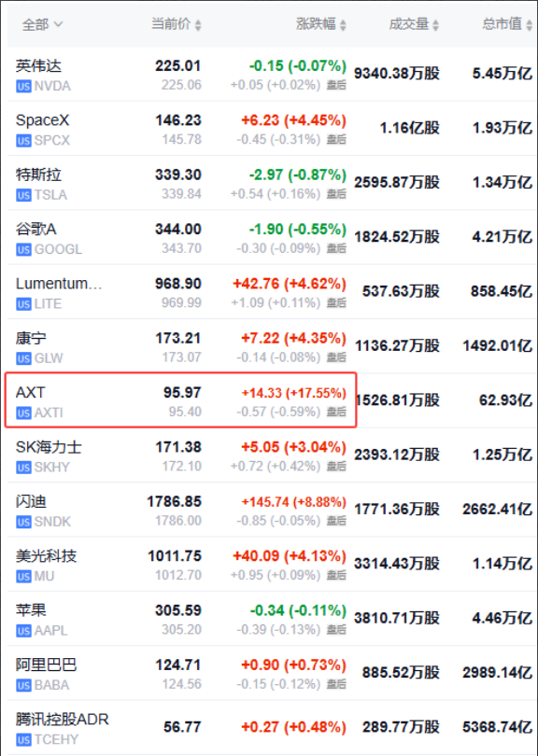Click market cap 62.93亿
This screenshot has height=756, width=538.
[x=505, y=400]
